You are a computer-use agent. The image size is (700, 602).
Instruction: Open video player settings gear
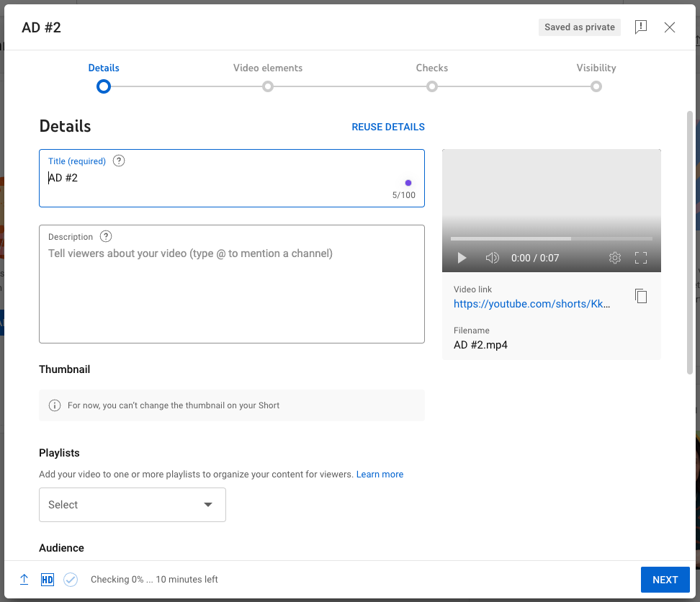tap(615, 258)
